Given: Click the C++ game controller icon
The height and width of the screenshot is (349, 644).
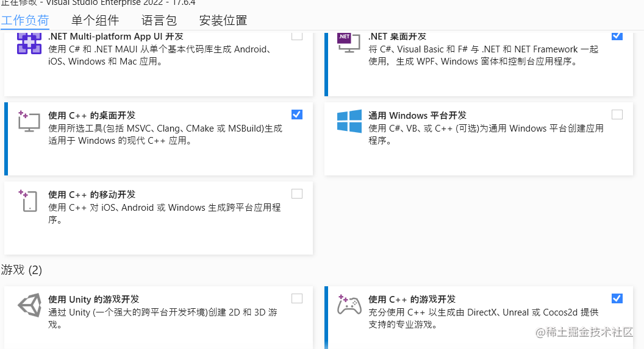Looking at the screenshot, I should (x=349, y=305).
